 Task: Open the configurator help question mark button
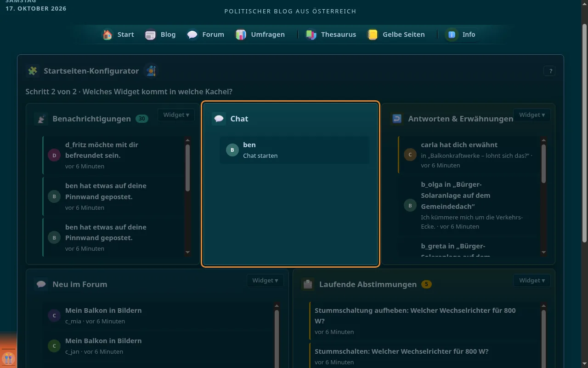tap(549, 71)
